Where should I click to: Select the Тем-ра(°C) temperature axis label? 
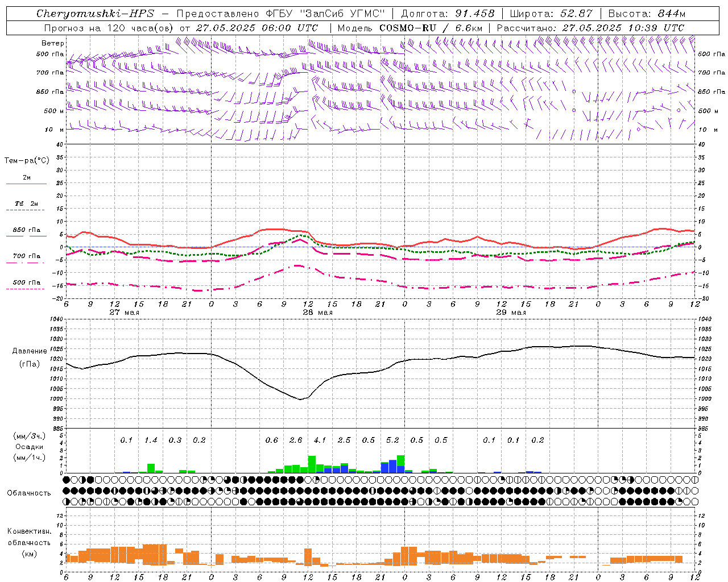tap(27, 161)
